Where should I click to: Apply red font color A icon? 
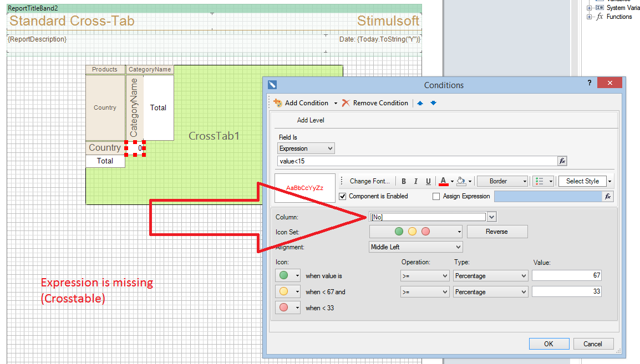click(443, 181)
